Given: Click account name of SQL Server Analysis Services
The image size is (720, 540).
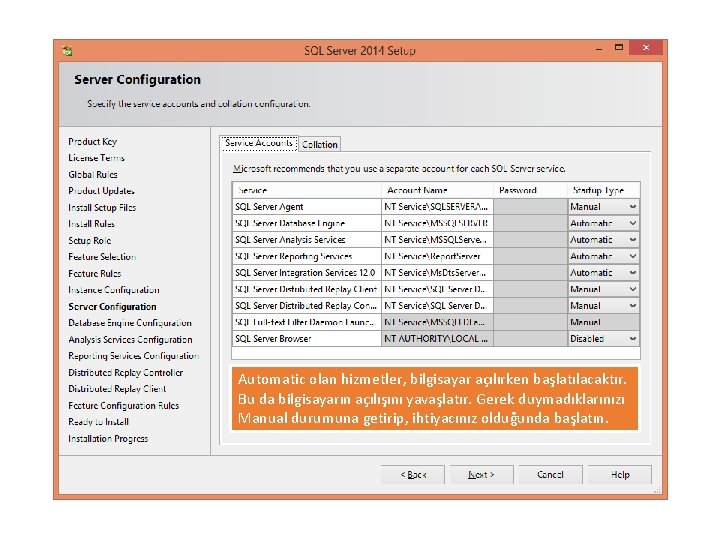Looking at the screenshot, I should [437, 240].
